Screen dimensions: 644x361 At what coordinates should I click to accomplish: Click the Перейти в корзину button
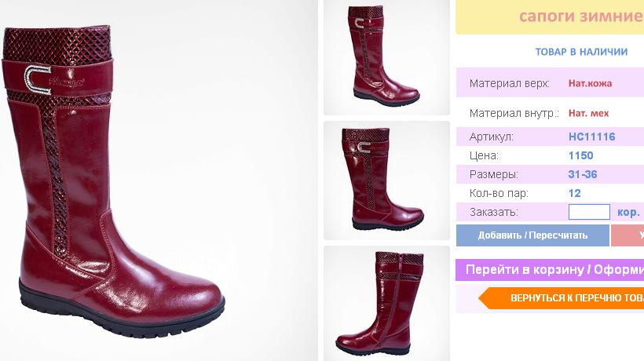tap(550, 269)
